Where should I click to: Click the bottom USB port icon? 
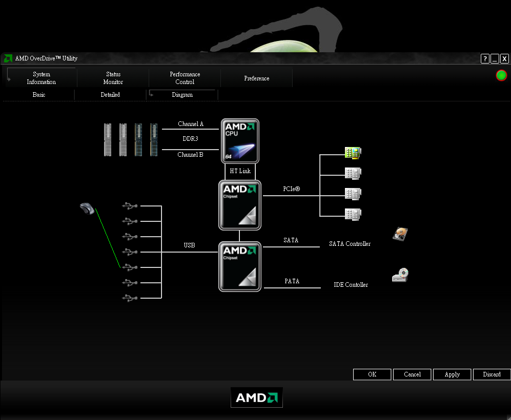point(130,298)
